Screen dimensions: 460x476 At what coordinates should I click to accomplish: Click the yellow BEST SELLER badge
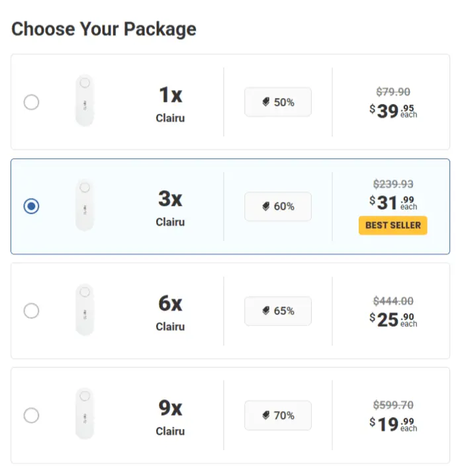393,225
